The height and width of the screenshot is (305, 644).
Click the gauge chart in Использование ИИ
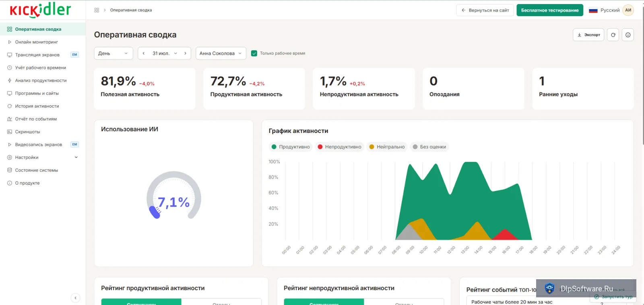(x=174, y=196)
